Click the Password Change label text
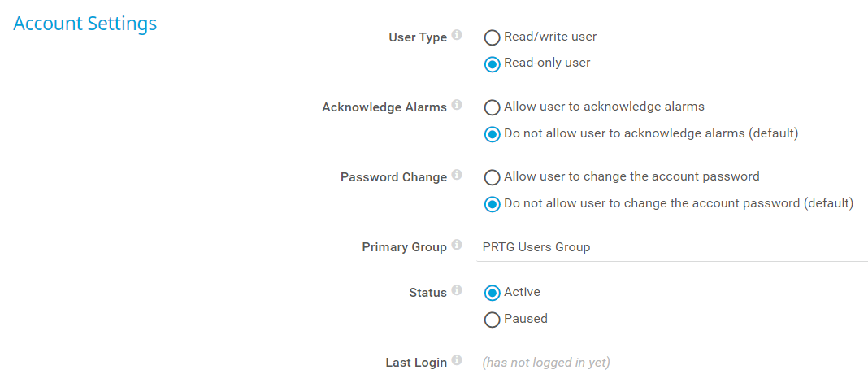Image resolution: width=868 pixels, height=383 pixels. 393,177
